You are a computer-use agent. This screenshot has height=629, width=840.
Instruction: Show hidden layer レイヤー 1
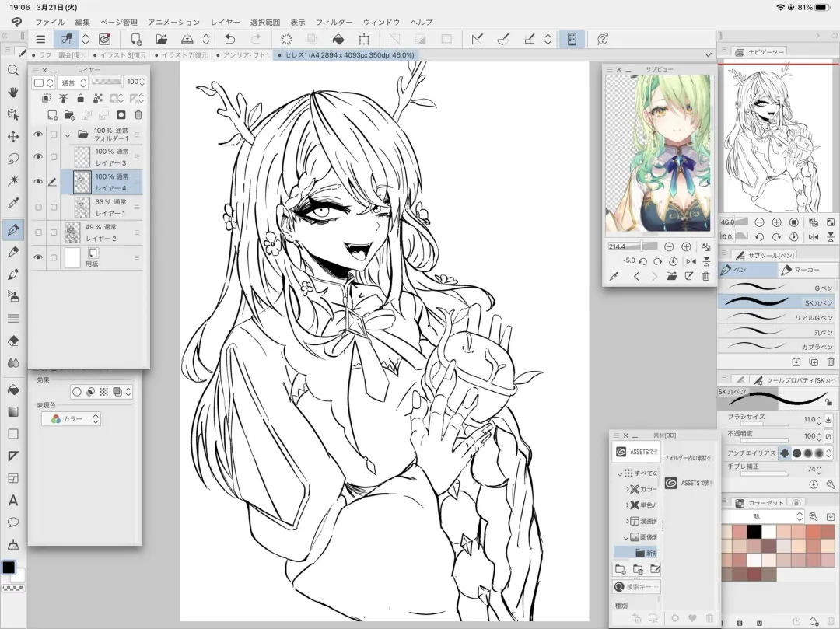pyautogui.click(x=38, y=207)
